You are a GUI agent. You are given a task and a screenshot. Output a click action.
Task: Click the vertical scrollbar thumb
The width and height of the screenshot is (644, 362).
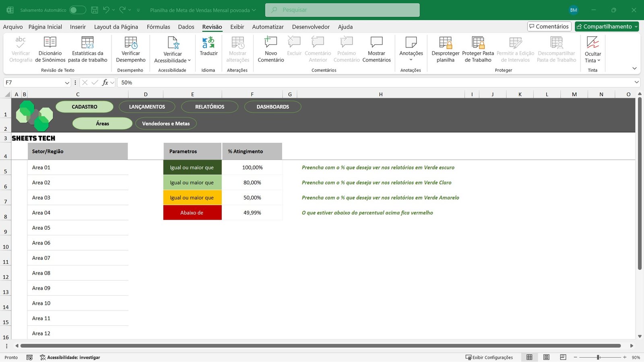[640, 183]
